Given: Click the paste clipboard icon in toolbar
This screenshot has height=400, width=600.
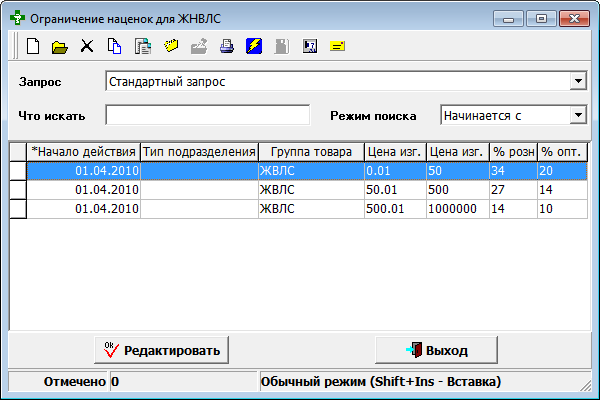Looking at the screenshot, I should (x=142, y=46).
